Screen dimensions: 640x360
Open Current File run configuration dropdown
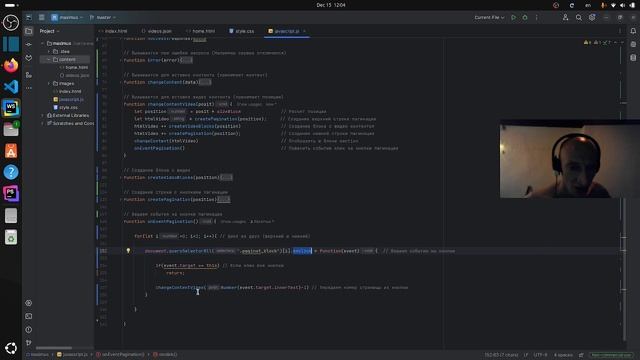(x=489, y=18)
